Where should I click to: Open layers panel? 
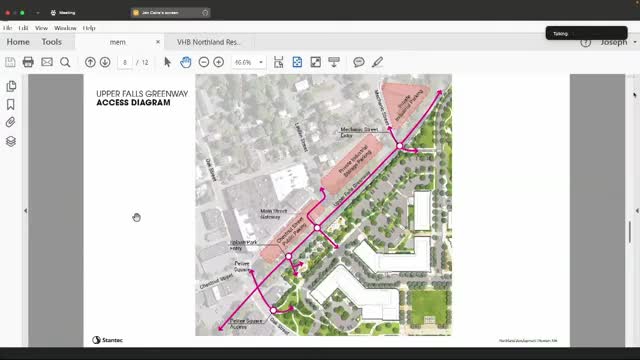[11, 141]
